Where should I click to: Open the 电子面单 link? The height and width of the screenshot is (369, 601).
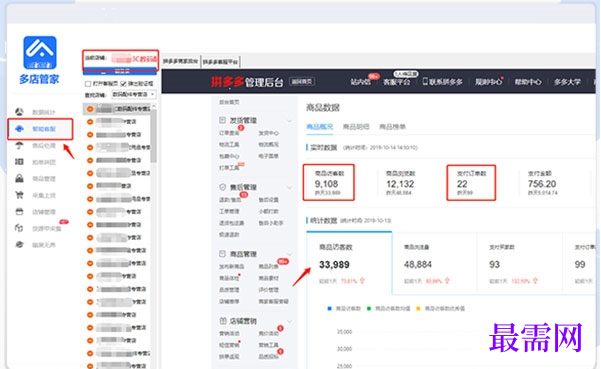pos(268,156)
